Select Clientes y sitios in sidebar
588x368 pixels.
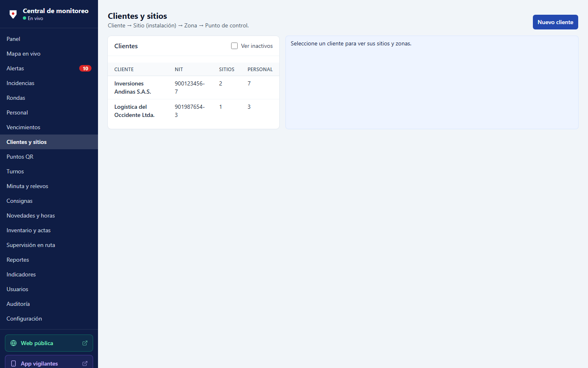click(49, 142)
